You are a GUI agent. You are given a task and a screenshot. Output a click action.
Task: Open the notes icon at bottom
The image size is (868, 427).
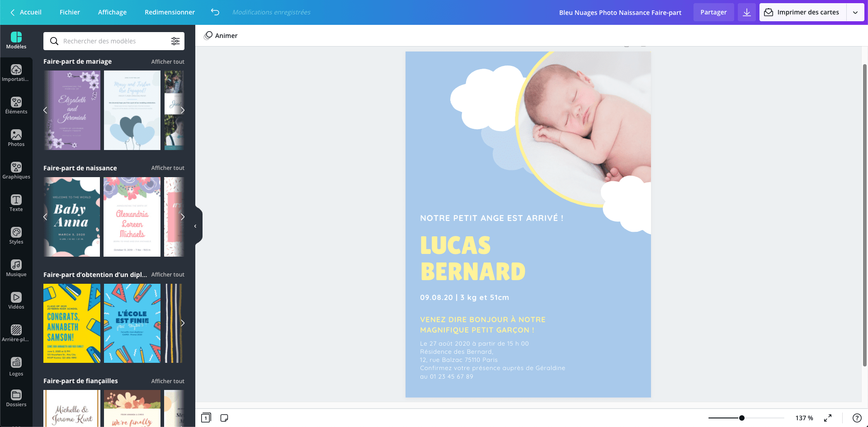(x=224, y=418)
